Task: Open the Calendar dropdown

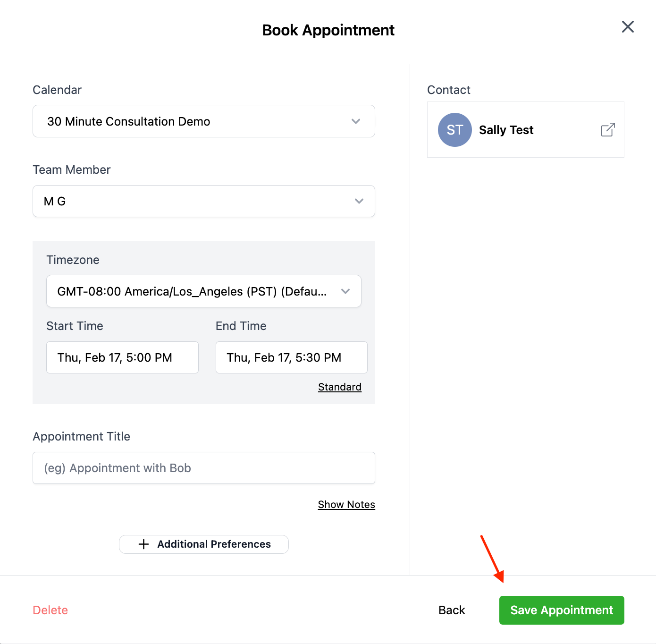Action: 204,121
